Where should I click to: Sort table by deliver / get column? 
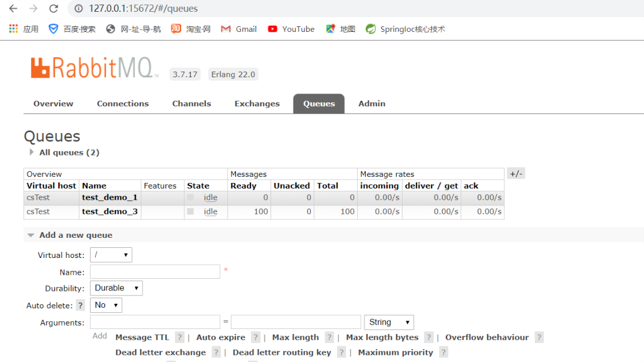[x=431, y=186]
